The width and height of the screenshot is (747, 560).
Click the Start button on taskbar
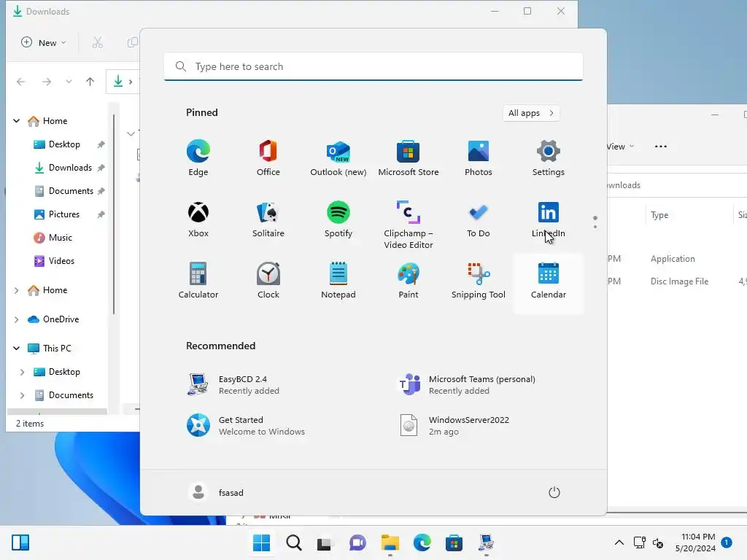(261, 542)
